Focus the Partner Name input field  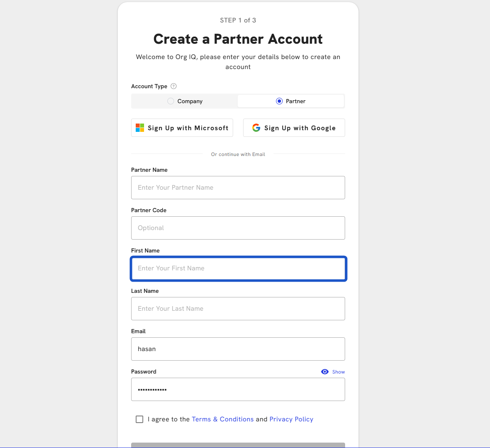(238, 188)
